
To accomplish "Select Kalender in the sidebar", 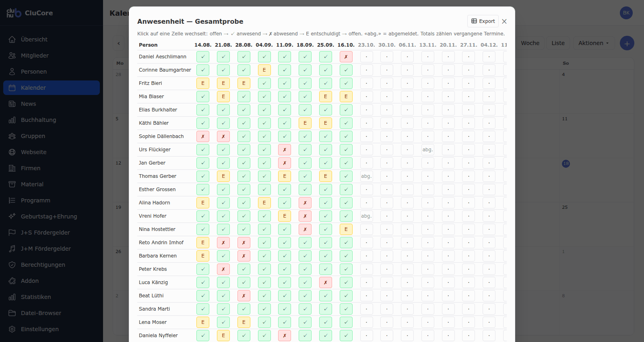I will tap(52, 88).
